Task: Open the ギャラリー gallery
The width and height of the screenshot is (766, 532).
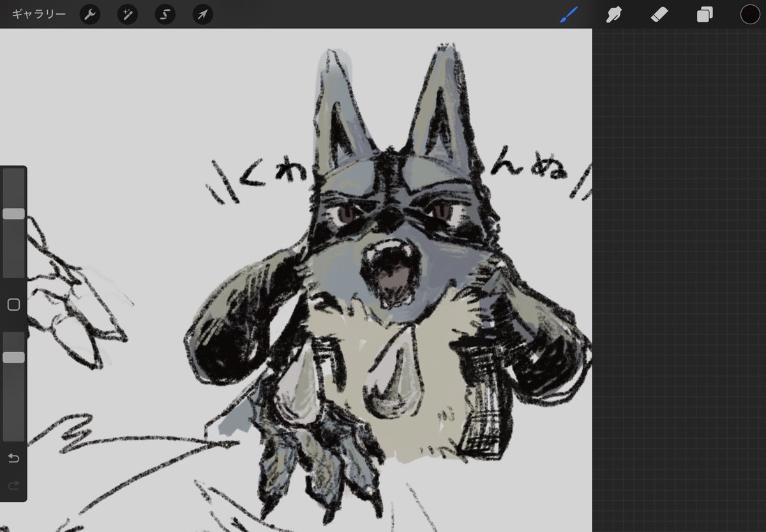Action: 39,14
